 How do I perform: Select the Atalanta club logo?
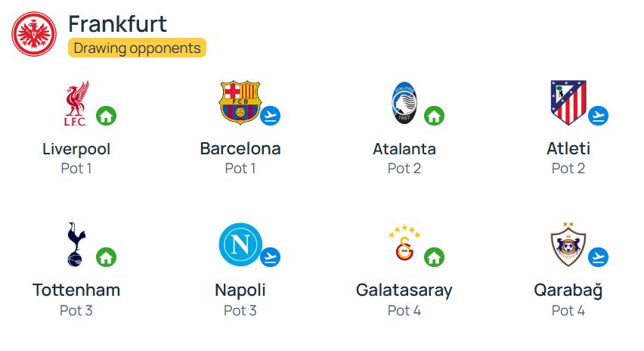click(404, 103)
